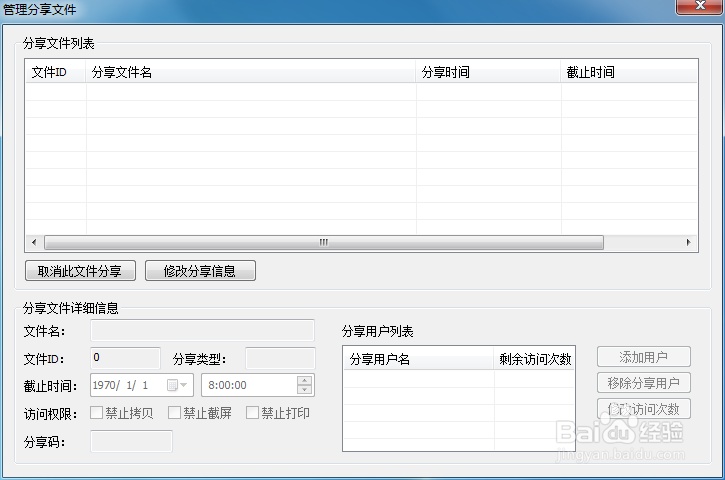Click the 剩余访问次数 column header
The image size is (725, 480).
click(x=535, y=358)
